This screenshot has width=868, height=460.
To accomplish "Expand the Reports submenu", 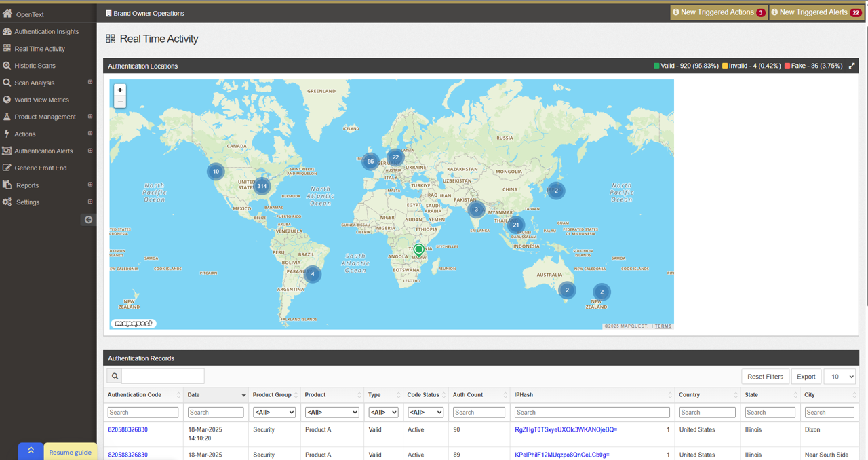I will (x=90, y=185).
